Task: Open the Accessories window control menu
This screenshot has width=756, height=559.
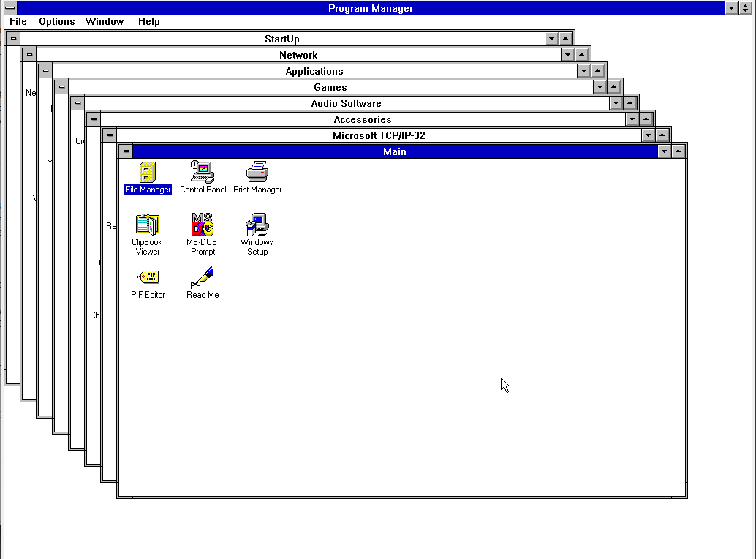Action: point(94,119)
